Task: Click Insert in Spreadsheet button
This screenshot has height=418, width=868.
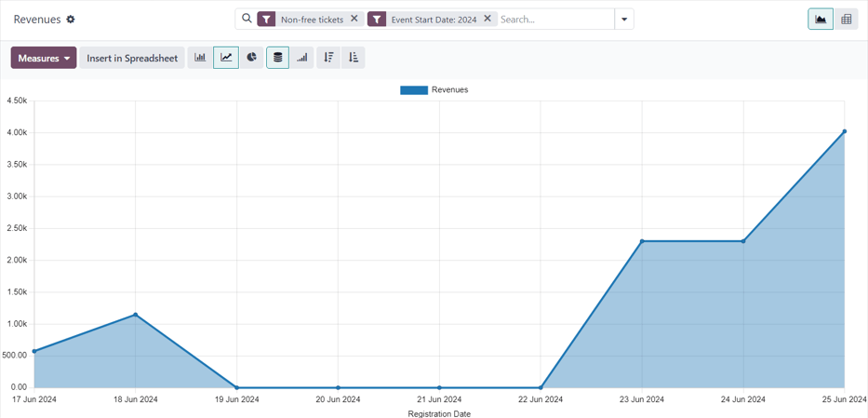Action: [132, 58]
